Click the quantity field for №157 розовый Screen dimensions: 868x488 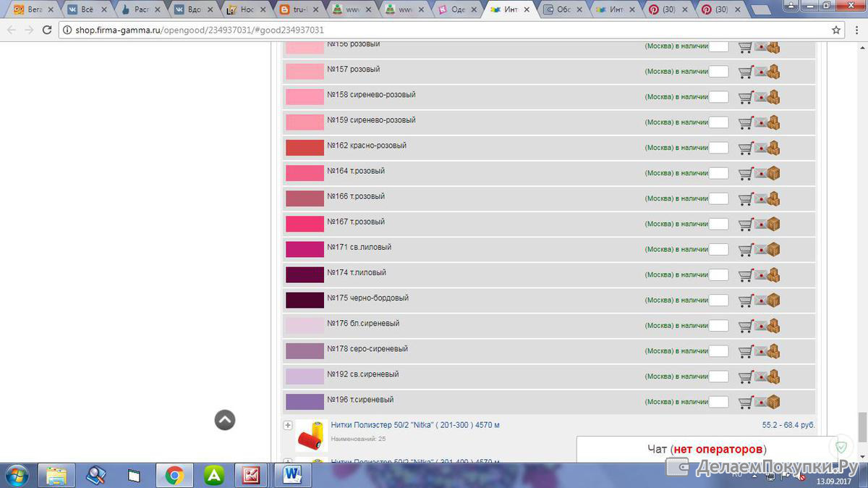(x=718, y=72)
